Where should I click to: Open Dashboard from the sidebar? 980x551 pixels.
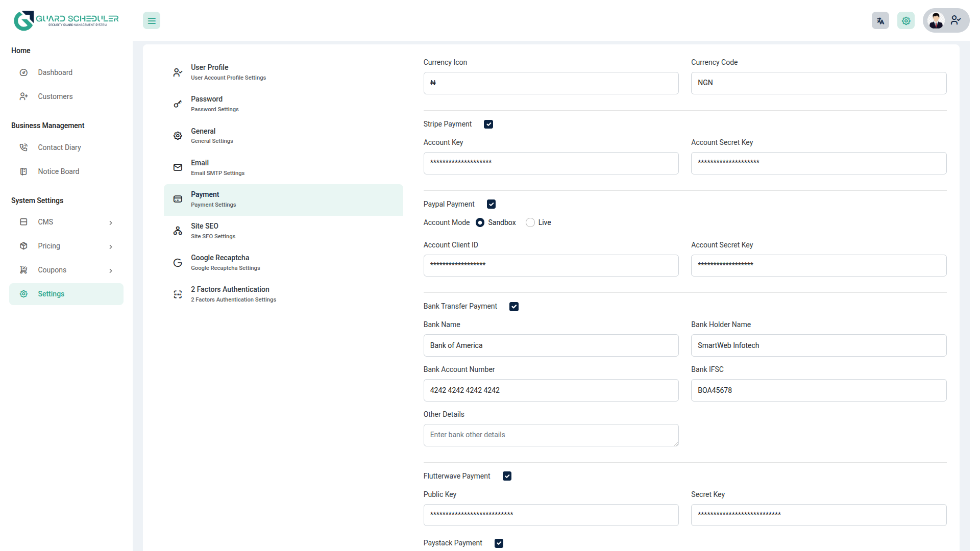coord(55,72)
